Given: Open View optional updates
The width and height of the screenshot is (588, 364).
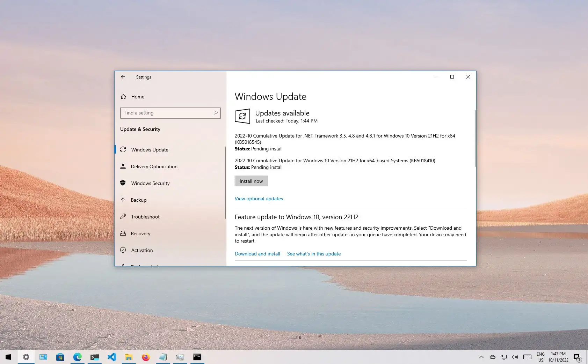Looking at the screenshot, I should 259,198.
